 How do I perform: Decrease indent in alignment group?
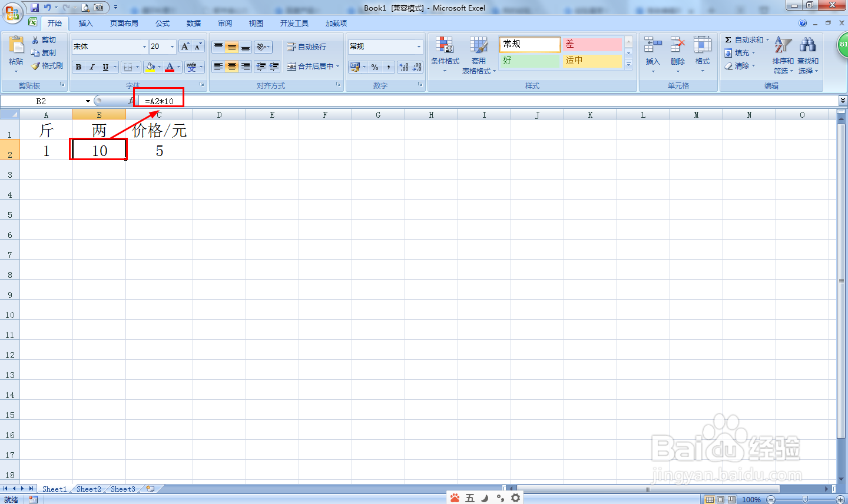(x=261, y=67)
